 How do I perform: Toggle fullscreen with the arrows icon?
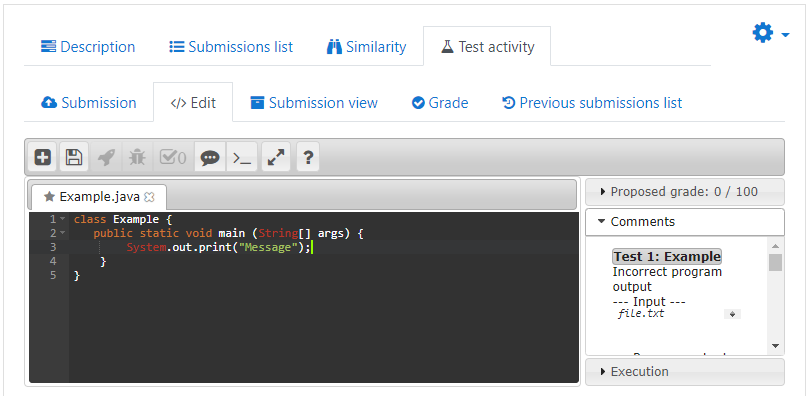276,157
